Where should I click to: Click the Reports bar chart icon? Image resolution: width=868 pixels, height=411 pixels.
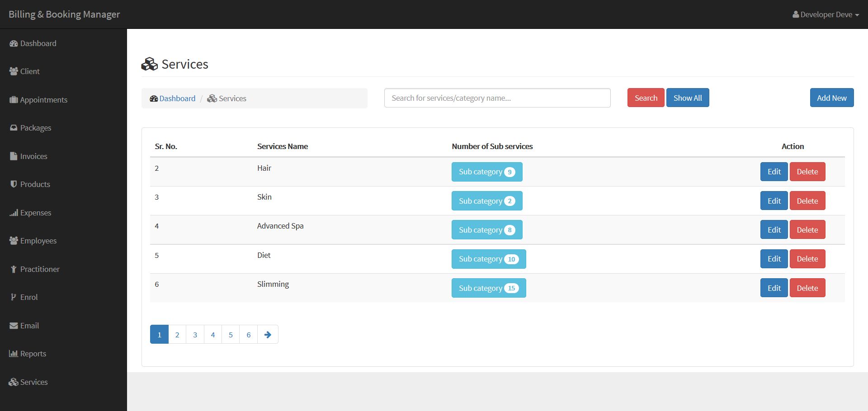[x=14, y=354]
